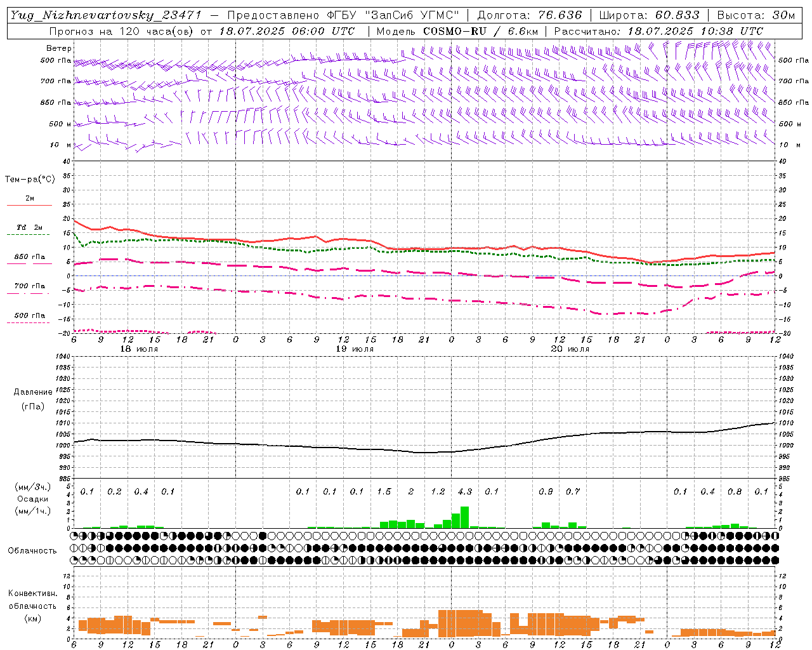Click the 20 июля date label

(570, 349)
